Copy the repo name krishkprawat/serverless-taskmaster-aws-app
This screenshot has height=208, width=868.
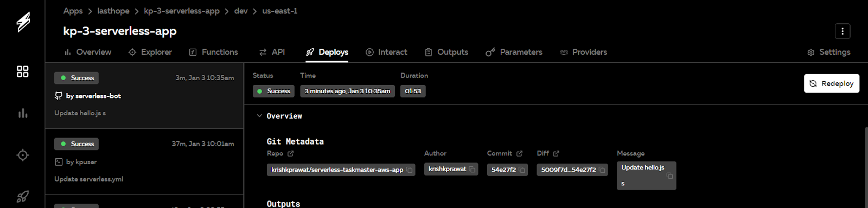[x=410, y=170]
